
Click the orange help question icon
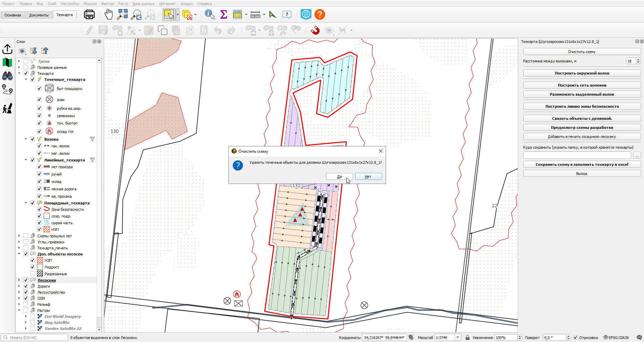(320, 14)
